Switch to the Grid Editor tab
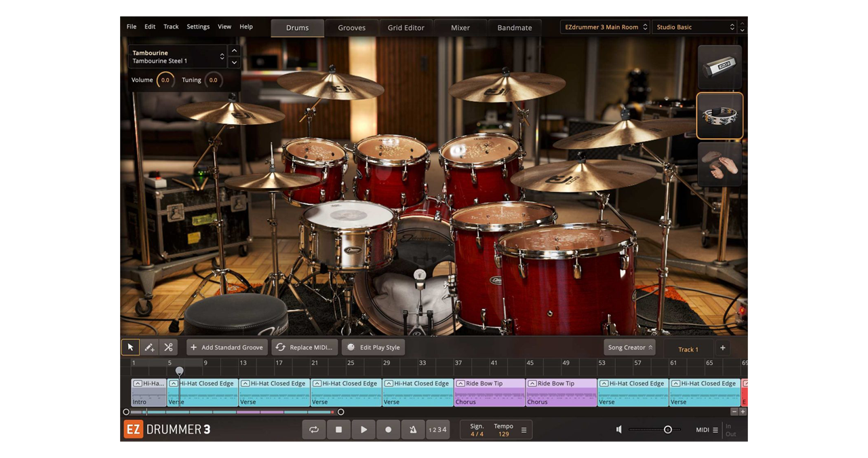868x458 pixels. coord(406,28)
